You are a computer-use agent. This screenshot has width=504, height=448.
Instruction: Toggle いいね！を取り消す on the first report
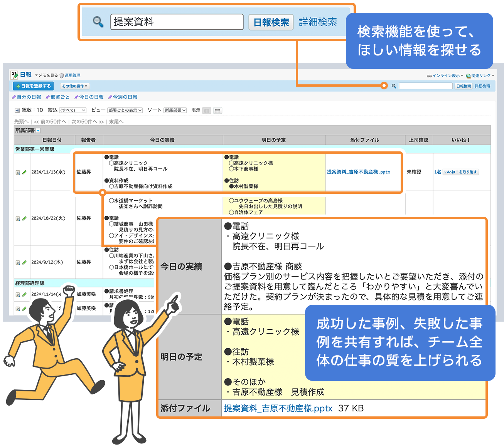pyautogui.click(x=461, y=172)
